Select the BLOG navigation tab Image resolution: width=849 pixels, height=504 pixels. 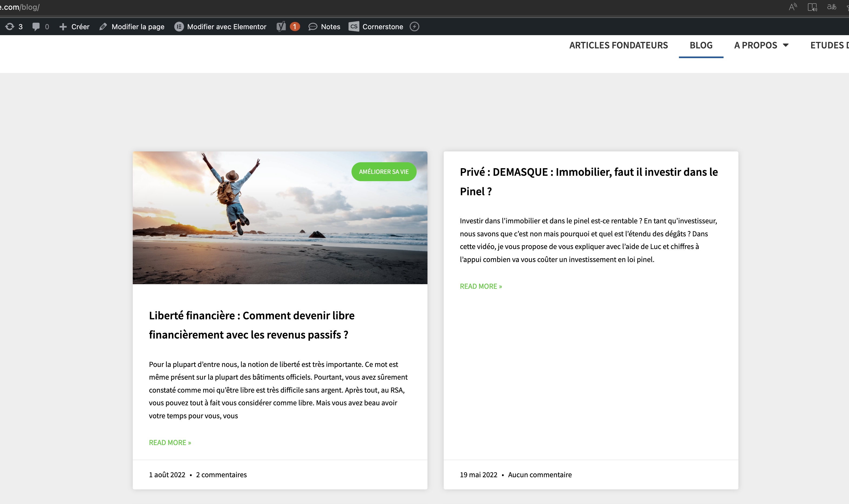701,45
